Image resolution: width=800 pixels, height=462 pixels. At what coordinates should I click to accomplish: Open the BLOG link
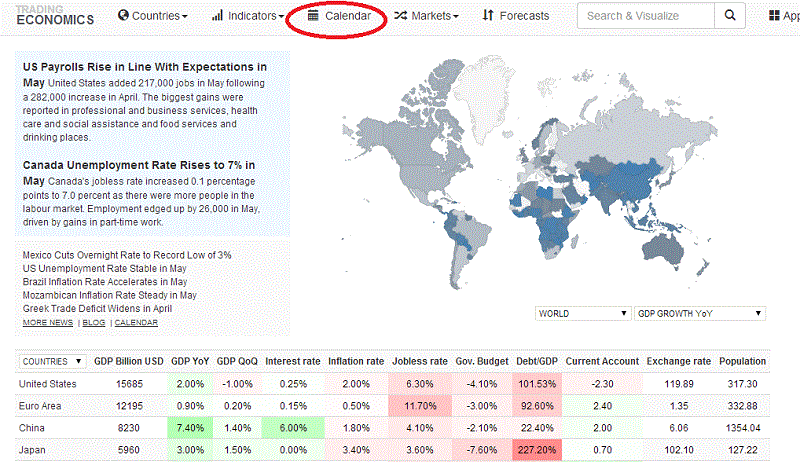[94, 323]
